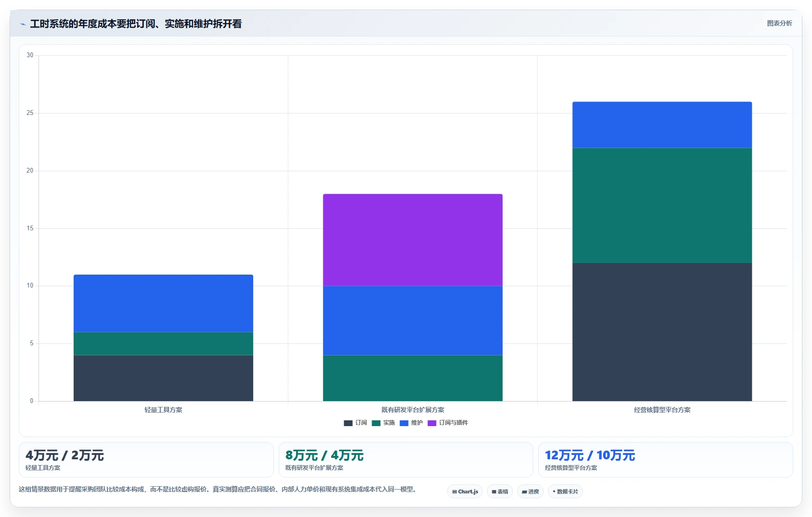Click the green 实施 segment of 经营核算型平台方案 bar
This screenshot has width=812, height=517.
pyautogui.click(x=662, y=205)
